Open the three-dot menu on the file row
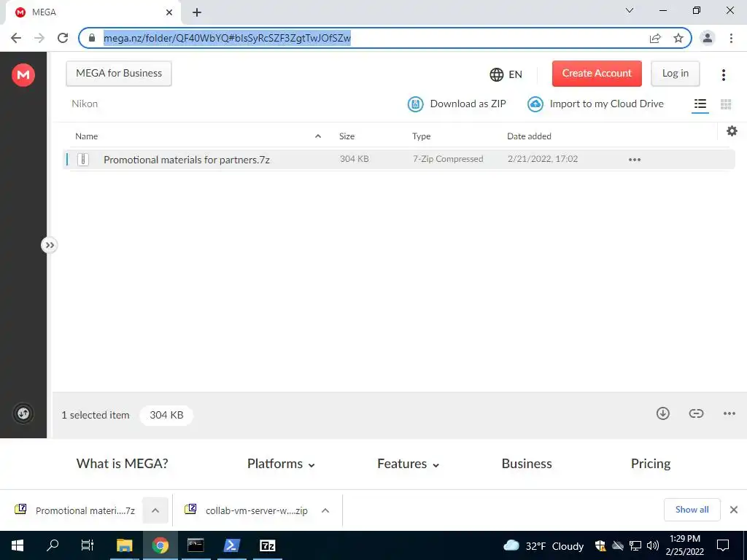This screenshot has width=747, height=560. tap(635, 160)
